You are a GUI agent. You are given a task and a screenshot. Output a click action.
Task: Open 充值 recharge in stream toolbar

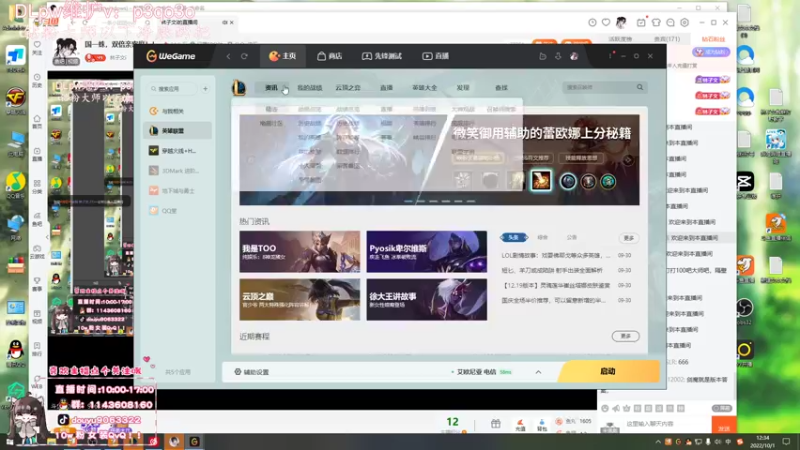tap(520, 425)
